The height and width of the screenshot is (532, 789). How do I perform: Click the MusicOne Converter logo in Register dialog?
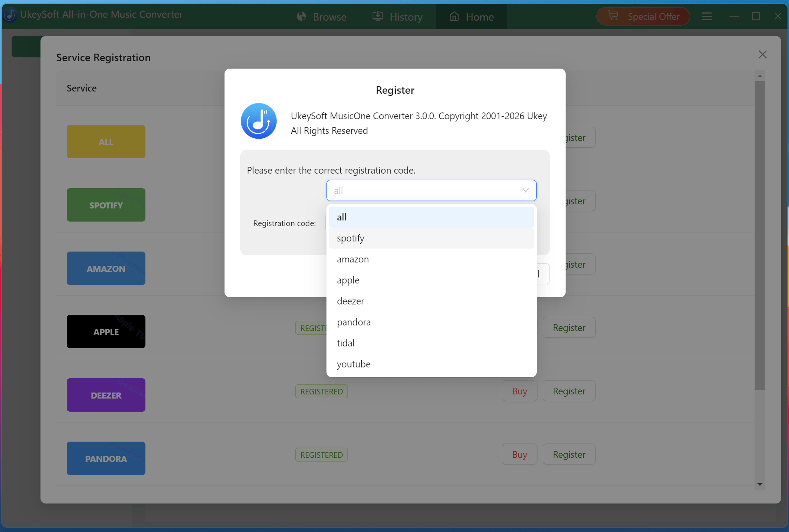[258, 121]
